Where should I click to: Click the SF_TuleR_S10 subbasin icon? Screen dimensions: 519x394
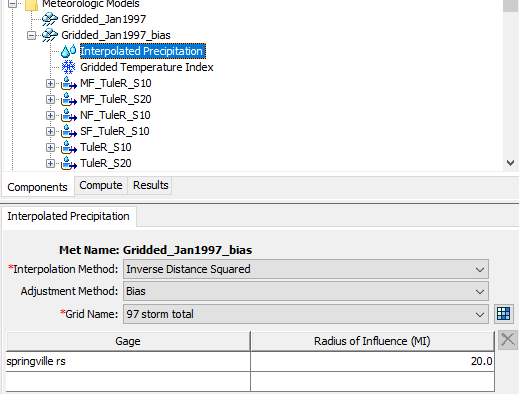point(69,131)
